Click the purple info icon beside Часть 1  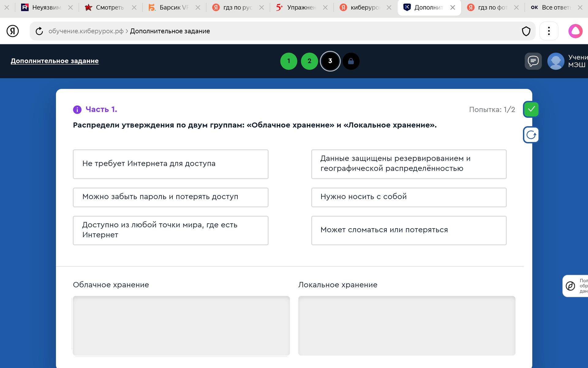pyautogui.click(x=77, y=109)
